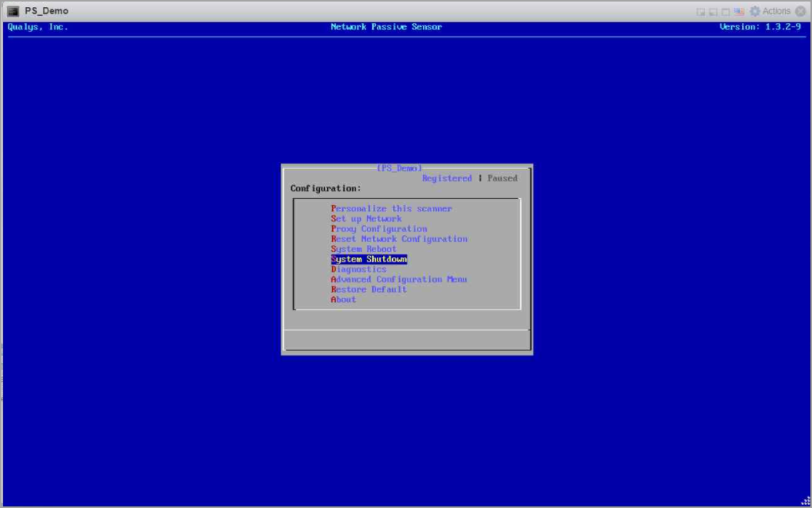Open the Actions menu
This screenshot has height=508, width=812.
(776, 11)
